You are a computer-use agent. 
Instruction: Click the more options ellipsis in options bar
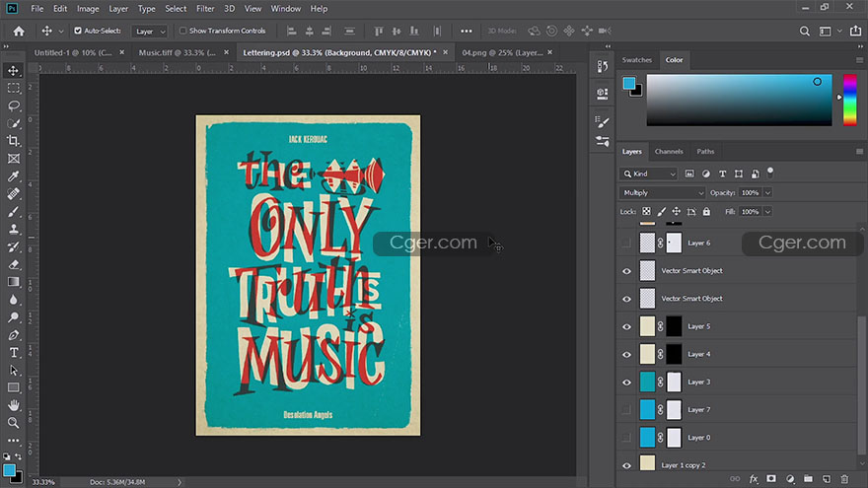click(x=467, y=31)
